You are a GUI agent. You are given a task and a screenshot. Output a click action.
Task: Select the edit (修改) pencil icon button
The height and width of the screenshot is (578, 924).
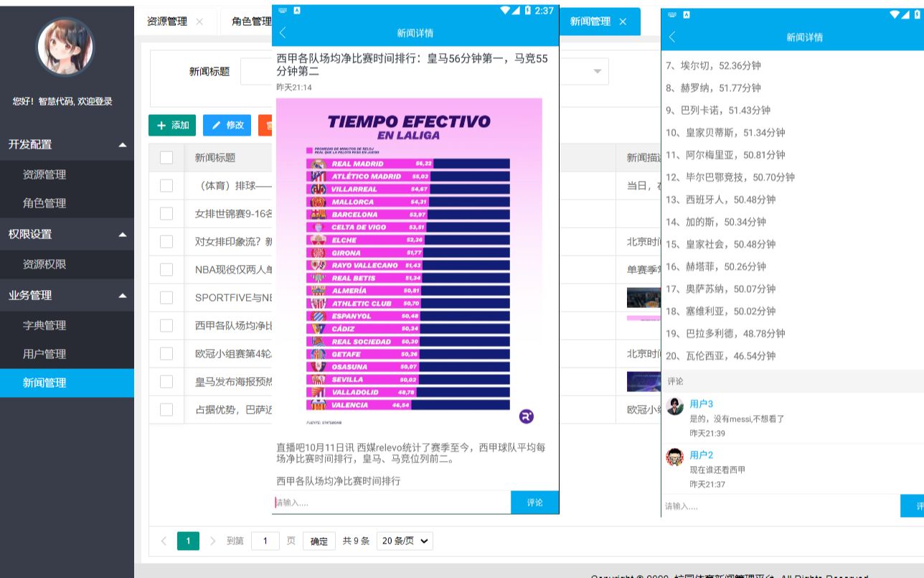227,125
